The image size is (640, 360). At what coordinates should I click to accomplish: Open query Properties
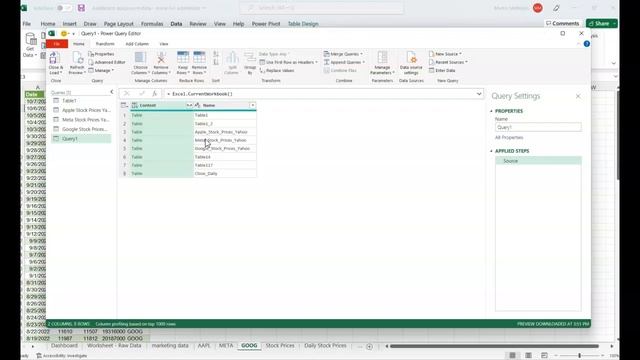101,54
